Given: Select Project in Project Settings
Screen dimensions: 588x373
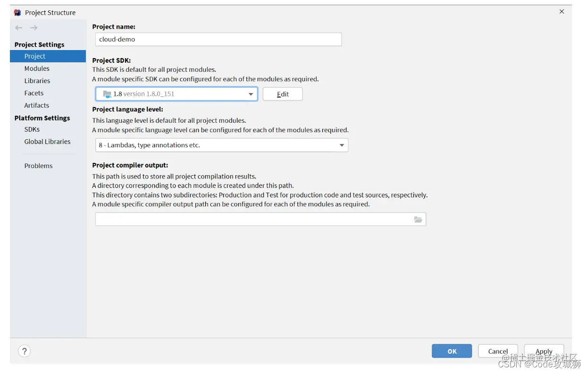Looking at the screenshot, I should pos(48,56).
